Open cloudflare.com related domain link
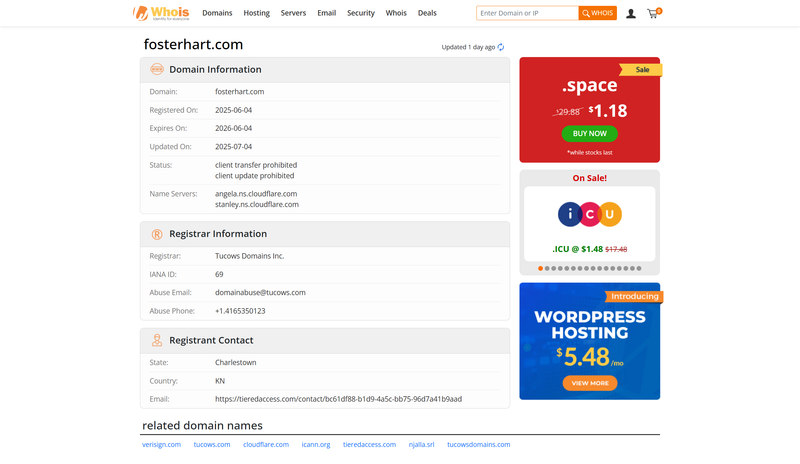 click(266, 445)
